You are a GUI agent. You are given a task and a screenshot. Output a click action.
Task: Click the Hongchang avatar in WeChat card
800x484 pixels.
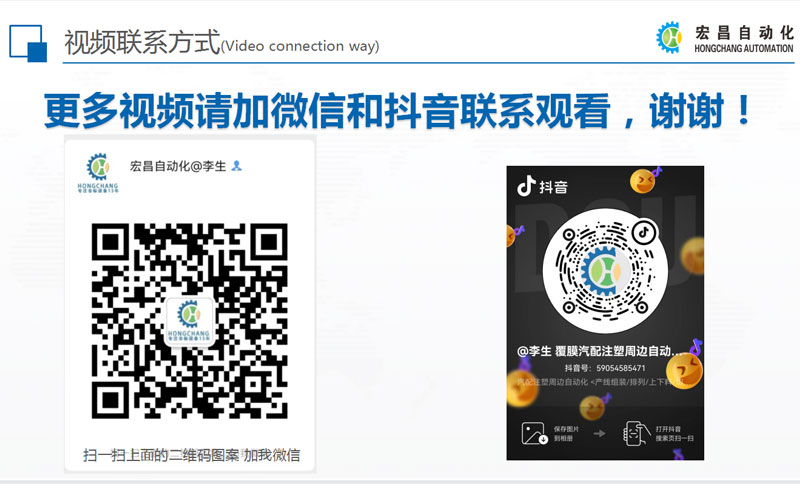(97, 173)
